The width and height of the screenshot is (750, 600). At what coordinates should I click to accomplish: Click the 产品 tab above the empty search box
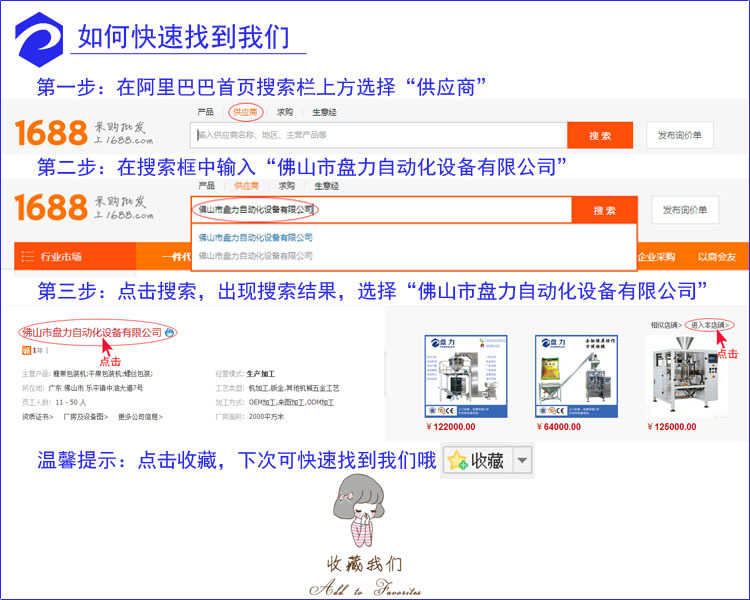tap(206, 112)
